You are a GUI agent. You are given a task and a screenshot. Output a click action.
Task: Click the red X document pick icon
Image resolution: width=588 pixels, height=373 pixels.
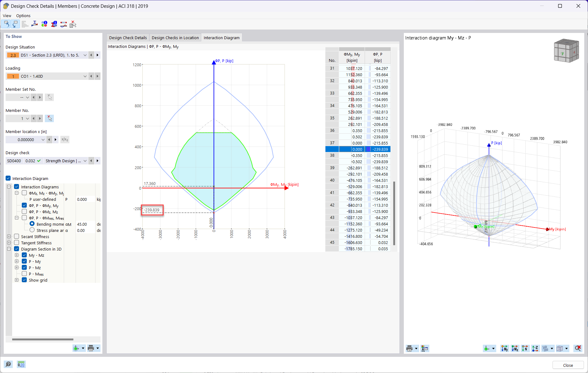(x=73, y=24)
